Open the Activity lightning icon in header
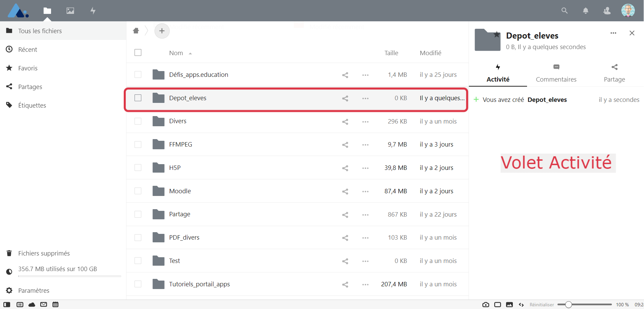Viewport: 644px width, 309px height. (93, 11)
